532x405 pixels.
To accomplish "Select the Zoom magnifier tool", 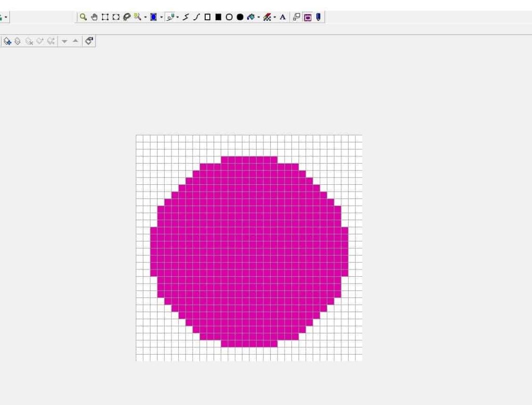I will pyautogui.click(x=83, y=17).
